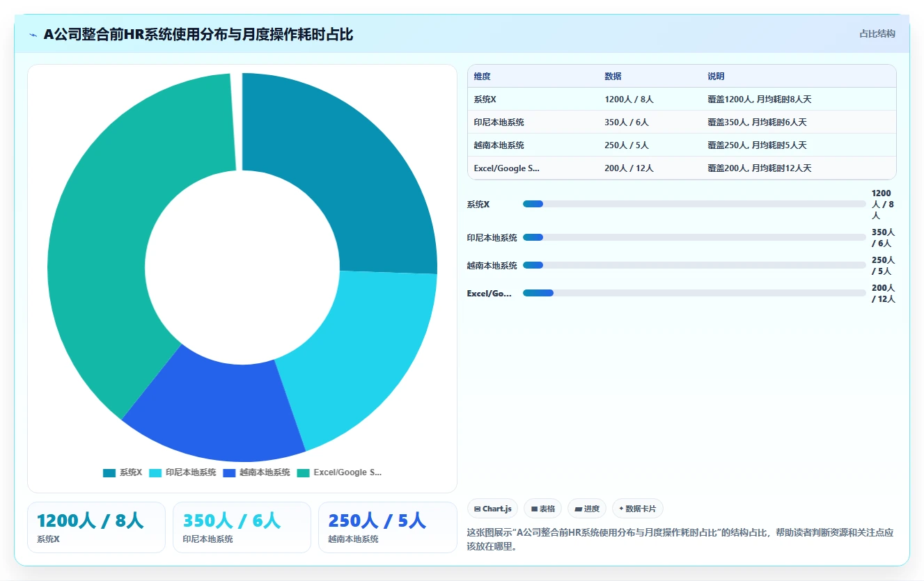This screenshot has height=581, width=924.
Task: Click the 印尼本地系统 table cell
Action: pyautogui.click(x=533, y=122)
